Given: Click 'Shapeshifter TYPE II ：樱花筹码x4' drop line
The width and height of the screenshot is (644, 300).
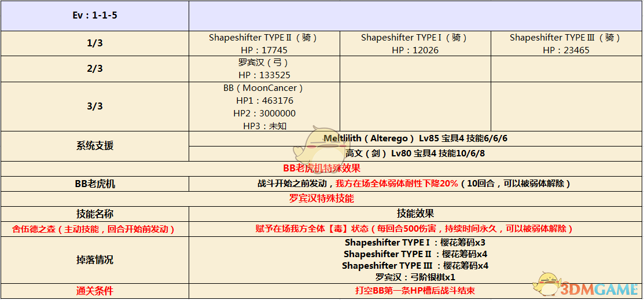Looking at the screenshot, I should point(415,254).
